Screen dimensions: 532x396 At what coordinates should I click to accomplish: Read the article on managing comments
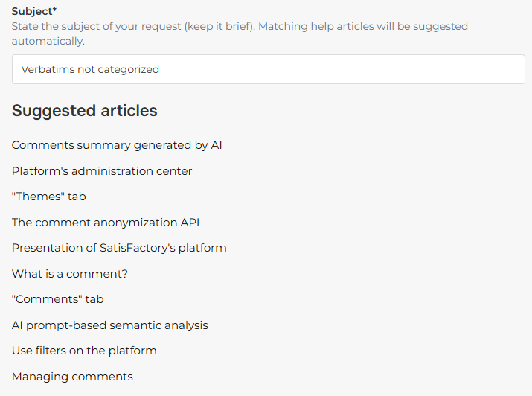72,377
